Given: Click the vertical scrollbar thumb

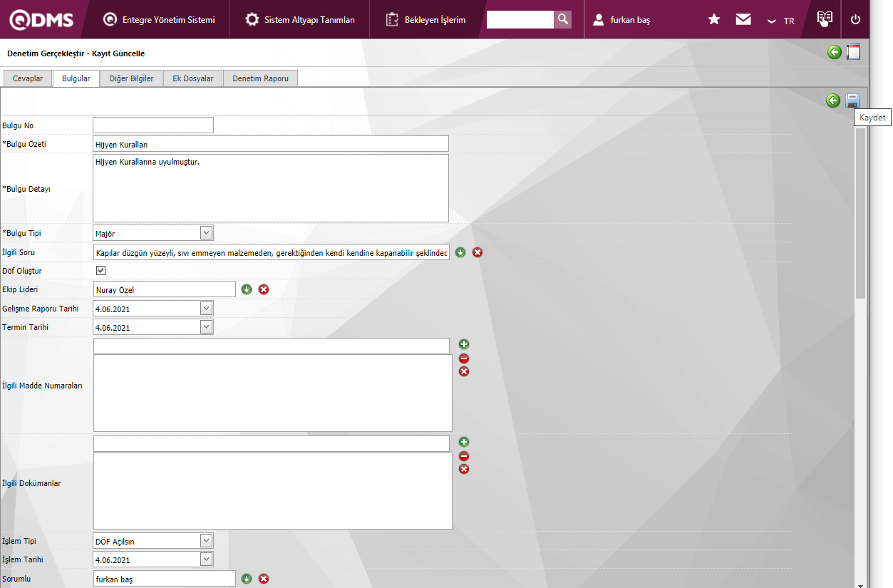Looking at the screenshot, I should click(860, 213).
